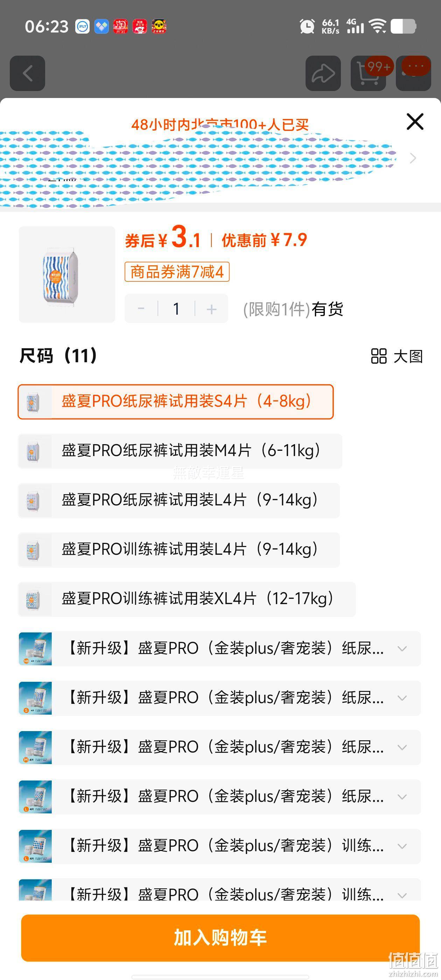Viewport: 441px width, 980px height.
Task: Decrease quantity with minus button
Action: pos(141,309)
